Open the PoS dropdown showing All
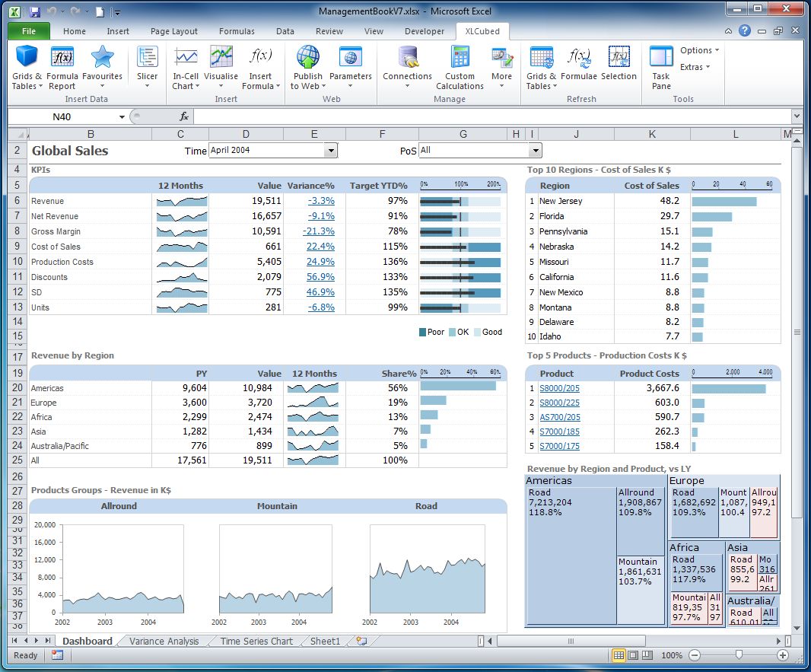Image resolution: width=811 pixels, height=672 pixels. click(x=535, y=151)
